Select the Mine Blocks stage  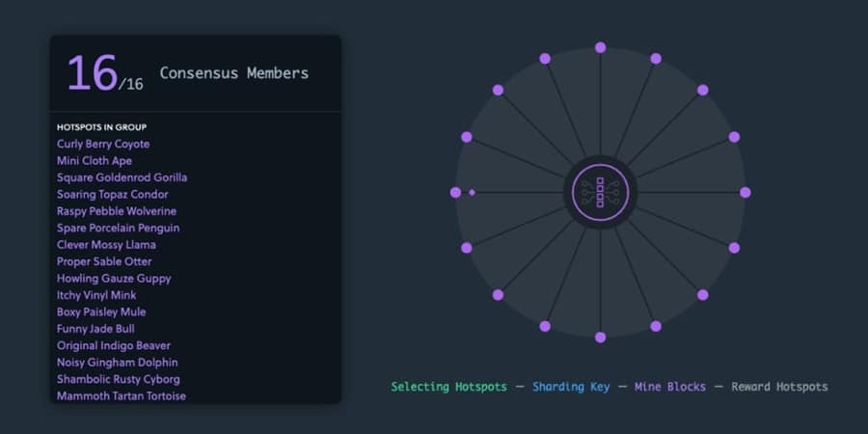point(670,387)
